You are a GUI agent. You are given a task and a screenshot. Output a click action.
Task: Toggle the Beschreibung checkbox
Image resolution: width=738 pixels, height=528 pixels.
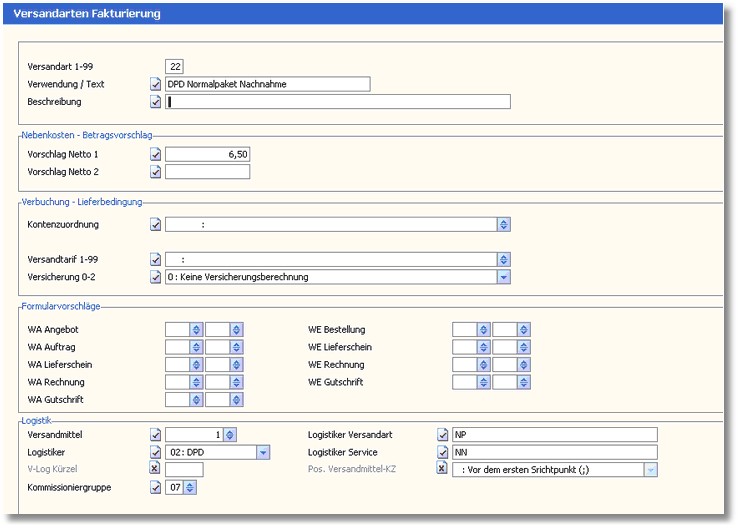tap(155, 101)
